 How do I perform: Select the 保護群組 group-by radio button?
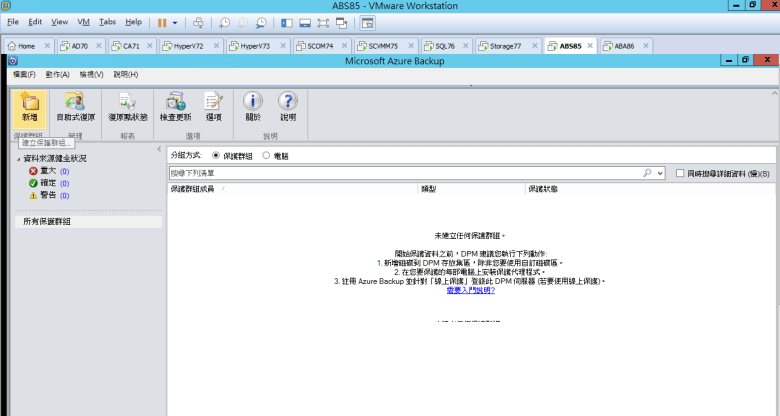click(x=216, y=155)
